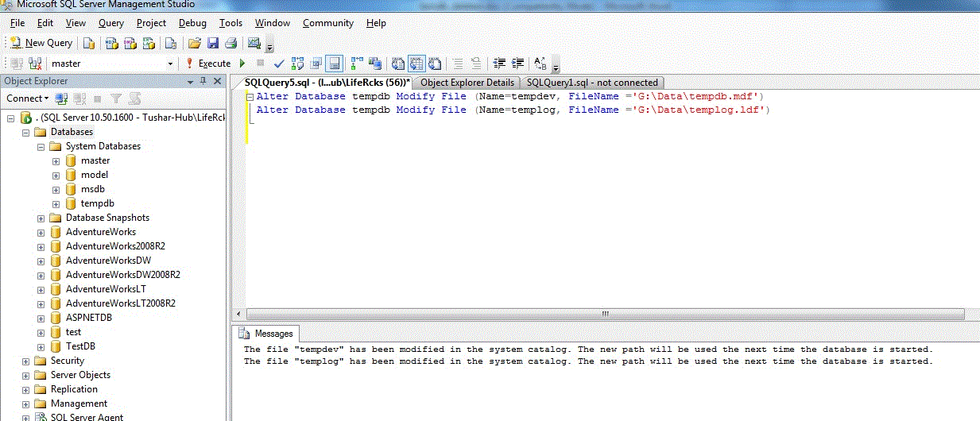
Task: Select Results to File mode
Action: [435, 64]
